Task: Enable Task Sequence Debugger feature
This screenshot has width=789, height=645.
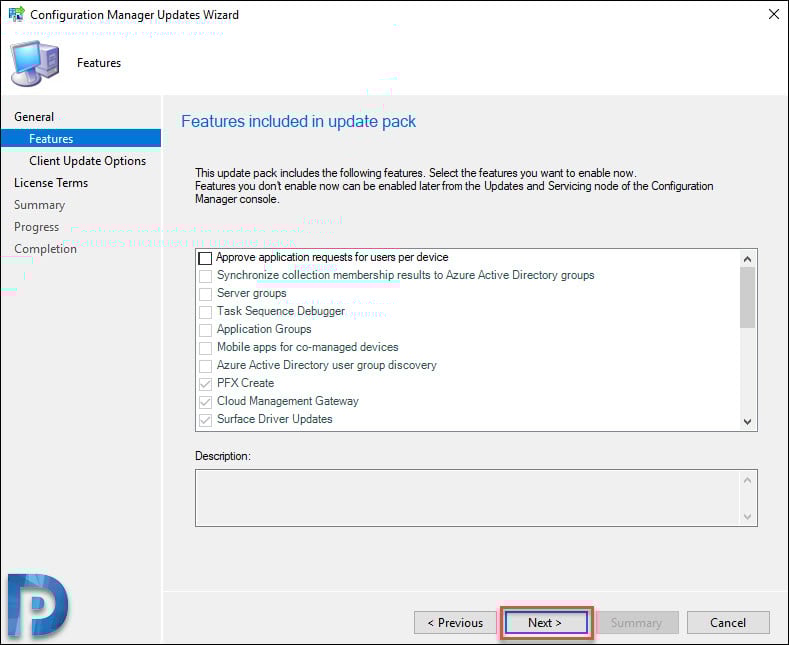Action: coord(205,312)
